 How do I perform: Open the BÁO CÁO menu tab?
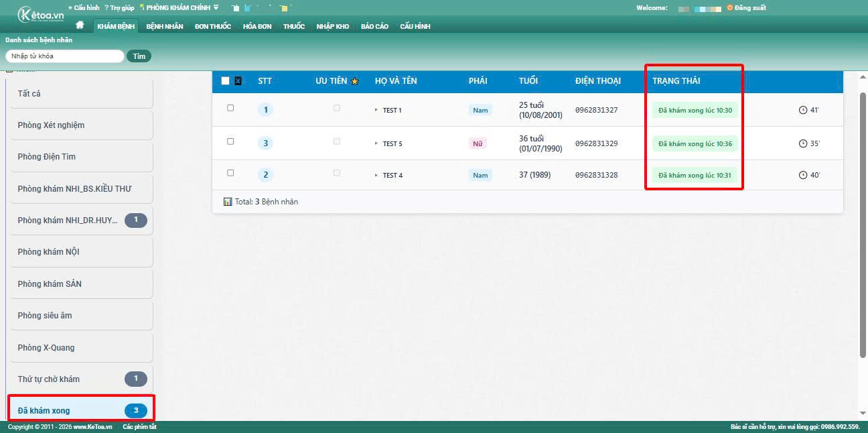tap(374, 26)
